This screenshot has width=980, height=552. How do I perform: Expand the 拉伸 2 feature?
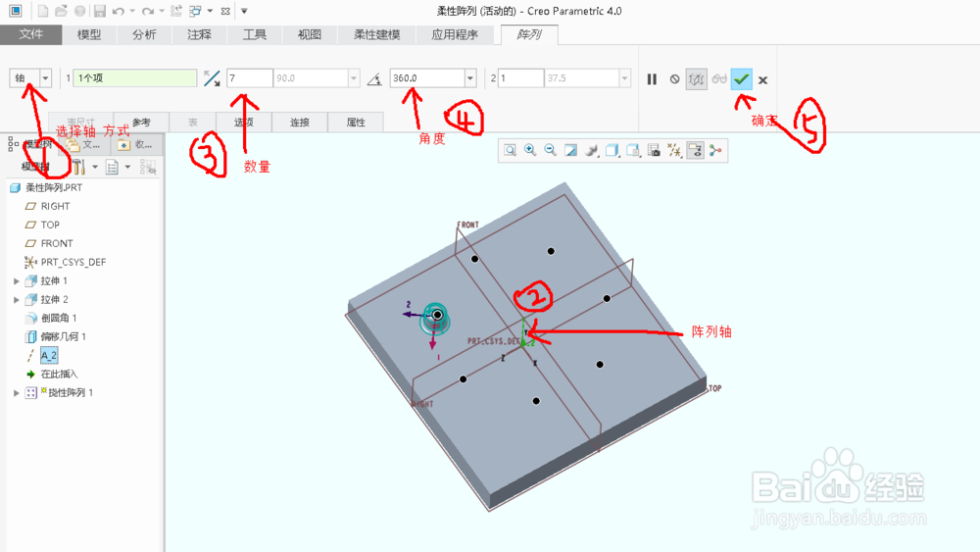click(x=17, y=300)
